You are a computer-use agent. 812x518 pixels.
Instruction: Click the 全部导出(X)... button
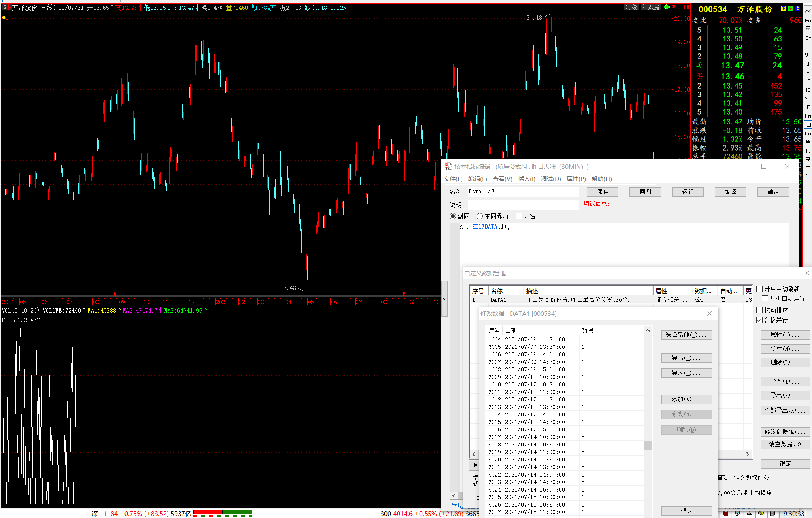785,411
